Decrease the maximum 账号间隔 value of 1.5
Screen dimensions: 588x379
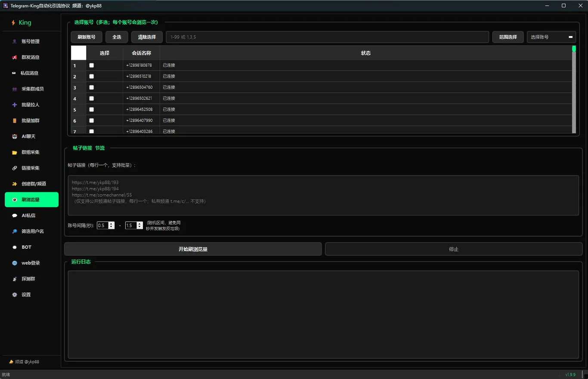[x=139, y=227]
